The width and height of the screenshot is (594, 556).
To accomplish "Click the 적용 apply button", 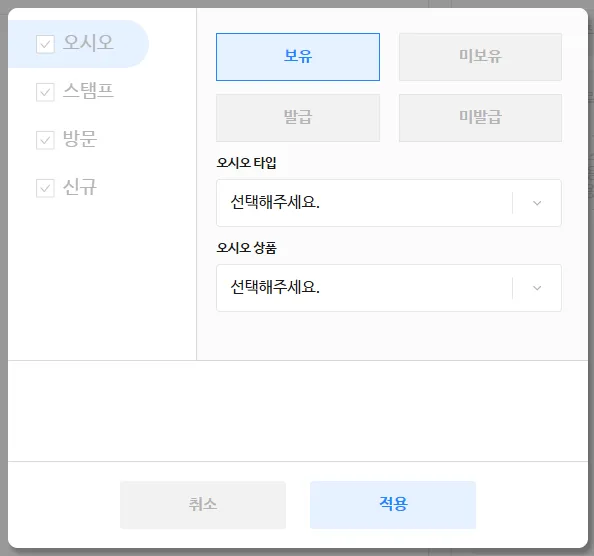I will [x=393, y=505].
